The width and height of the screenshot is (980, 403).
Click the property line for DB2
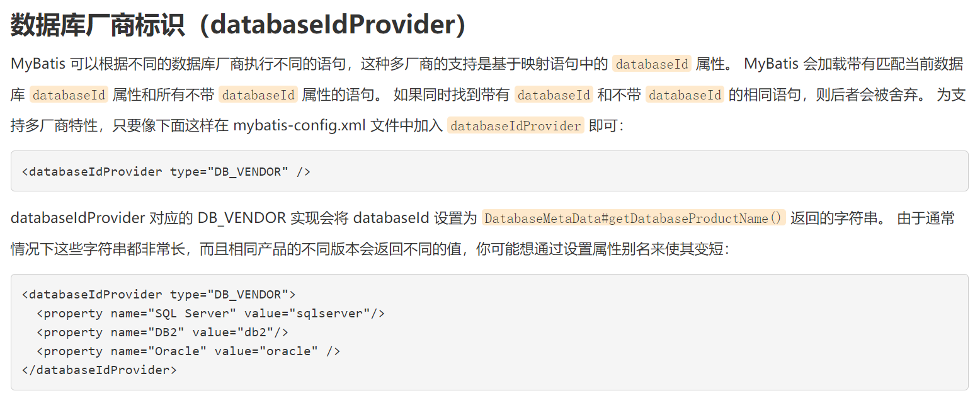coord(162,332)
